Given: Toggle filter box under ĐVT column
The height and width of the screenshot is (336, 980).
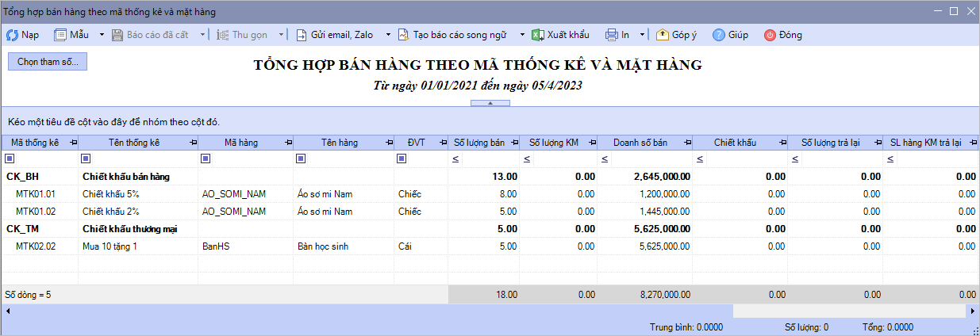Looking at the screenshot, I should [401, 159].
